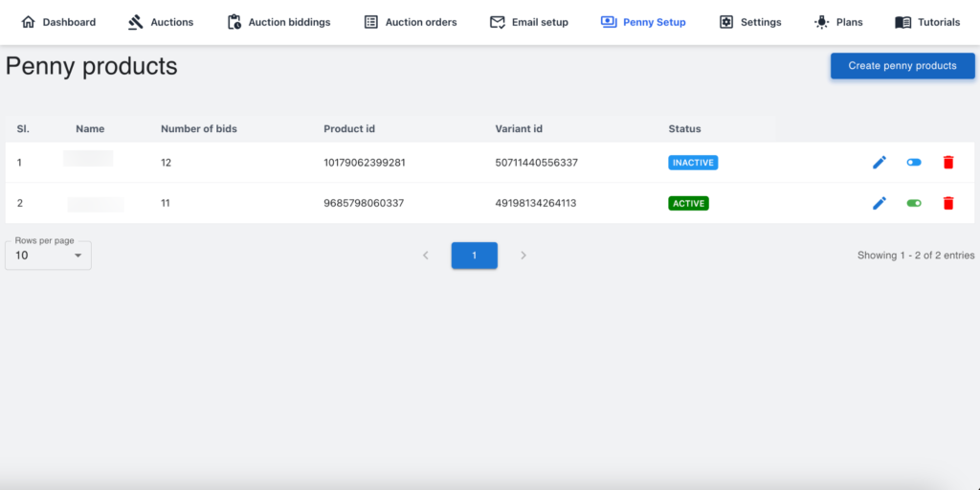The height and width of the screenshot is (490, 980).
Task: Click the edit pencil icon for row 2
Action: click(x=880, y=203)
